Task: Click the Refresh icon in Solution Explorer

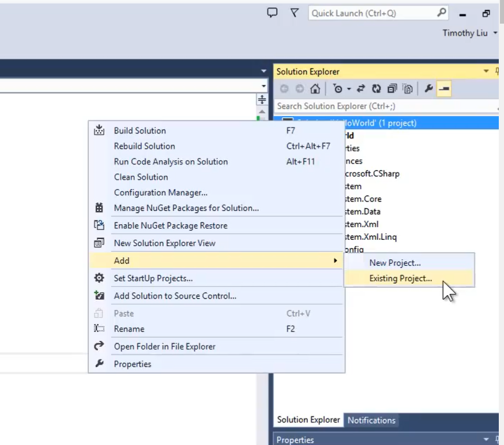Action: point(376,89)
